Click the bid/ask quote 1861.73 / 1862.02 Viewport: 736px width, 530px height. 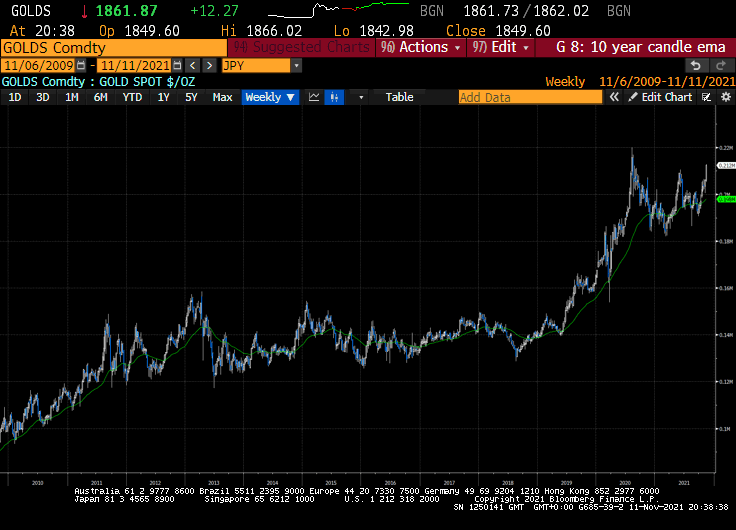coord(526,11)
